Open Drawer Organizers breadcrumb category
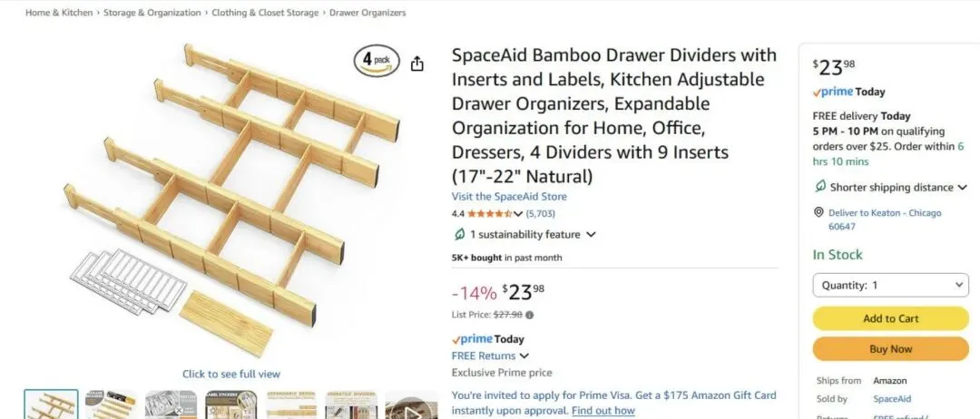The image size is (980, 419). (x=367, y=14)
